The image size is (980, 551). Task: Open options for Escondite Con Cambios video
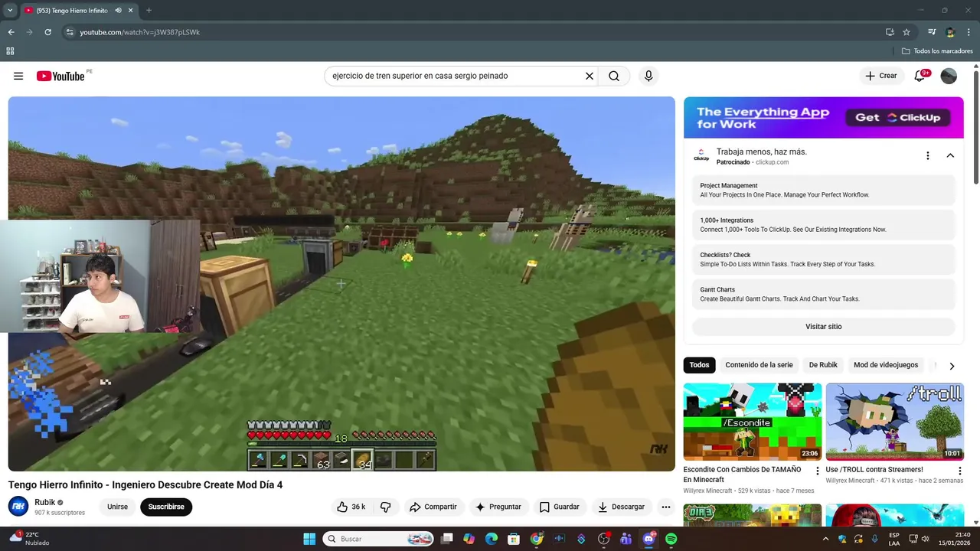817,471
